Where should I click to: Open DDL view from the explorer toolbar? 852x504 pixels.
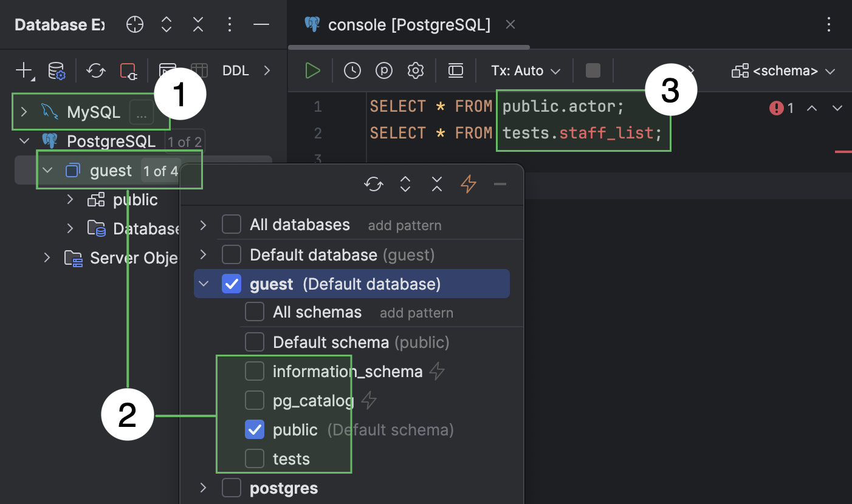click(x=235, y=70)
